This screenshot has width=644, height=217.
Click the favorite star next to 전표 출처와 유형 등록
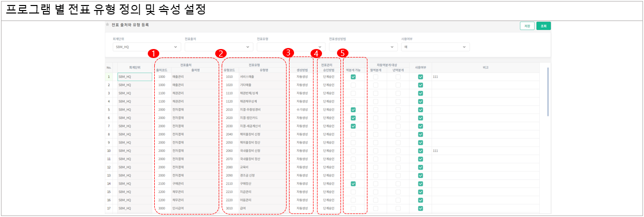coord(107,24)
